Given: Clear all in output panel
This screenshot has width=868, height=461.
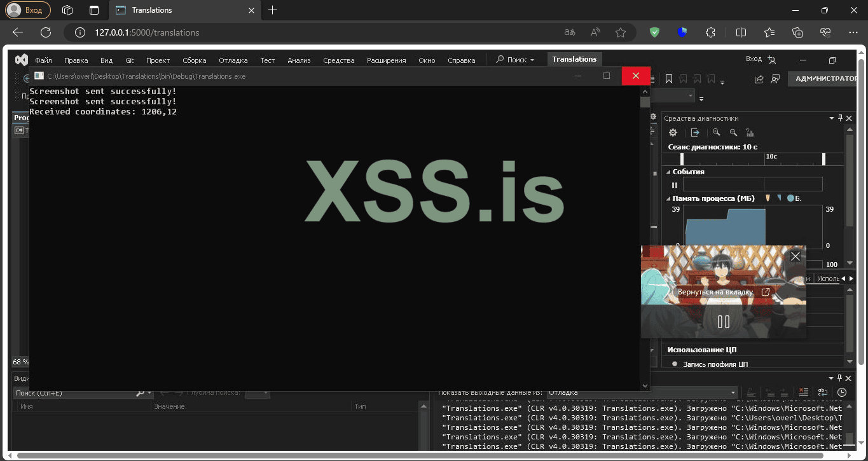Looking at the screenshot, I should tap(804, 392).
